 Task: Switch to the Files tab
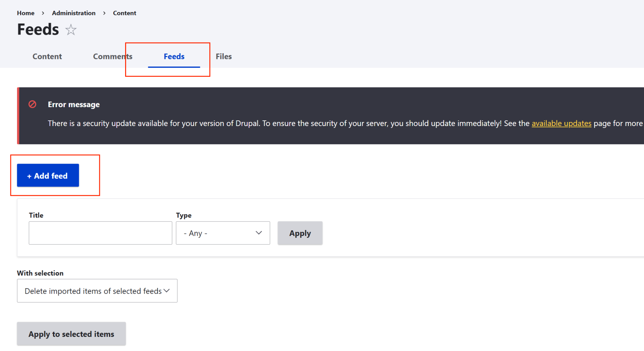223,56
